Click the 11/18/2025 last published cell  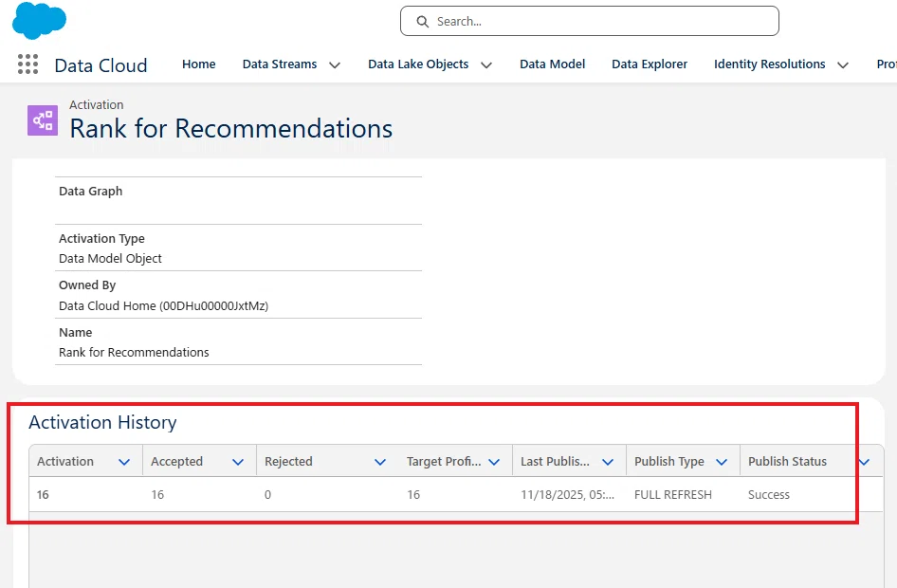pos(567,495)
